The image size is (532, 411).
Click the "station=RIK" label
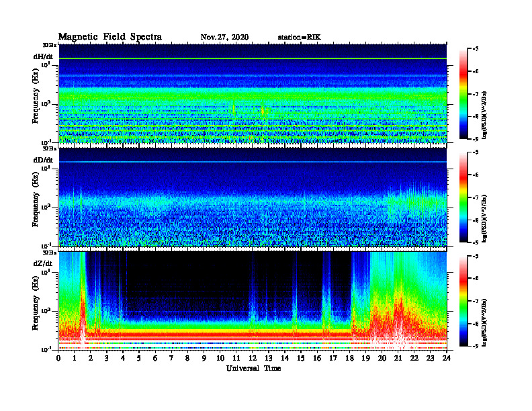299,37
